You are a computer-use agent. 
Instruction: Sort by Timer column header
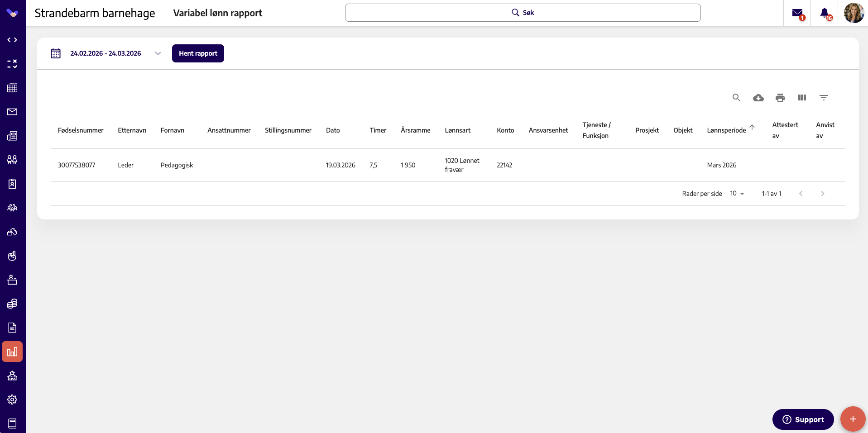click(x=378, y=130)
